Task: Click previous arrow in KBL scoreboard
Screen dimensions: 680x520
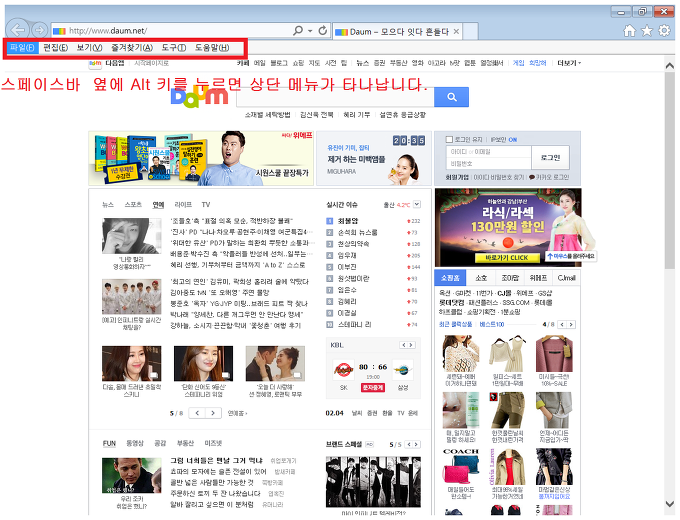Action: point(403,345)
